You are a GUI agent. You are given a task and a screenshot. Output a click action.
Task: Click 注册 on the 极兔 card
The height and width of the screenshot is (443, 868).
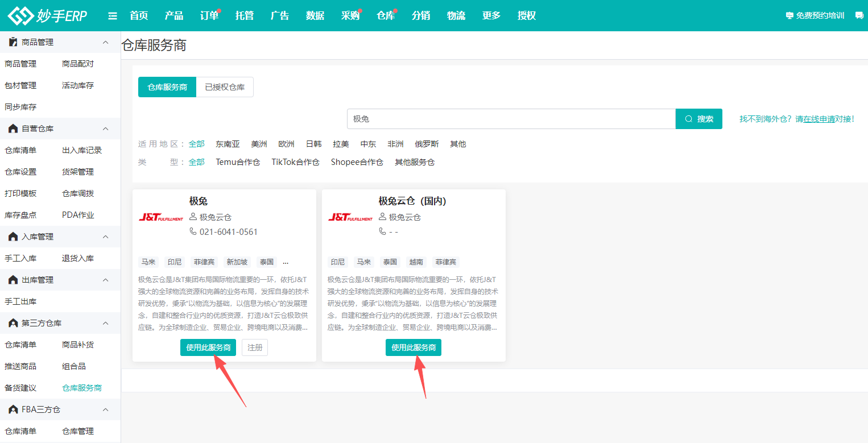(255, 347)
